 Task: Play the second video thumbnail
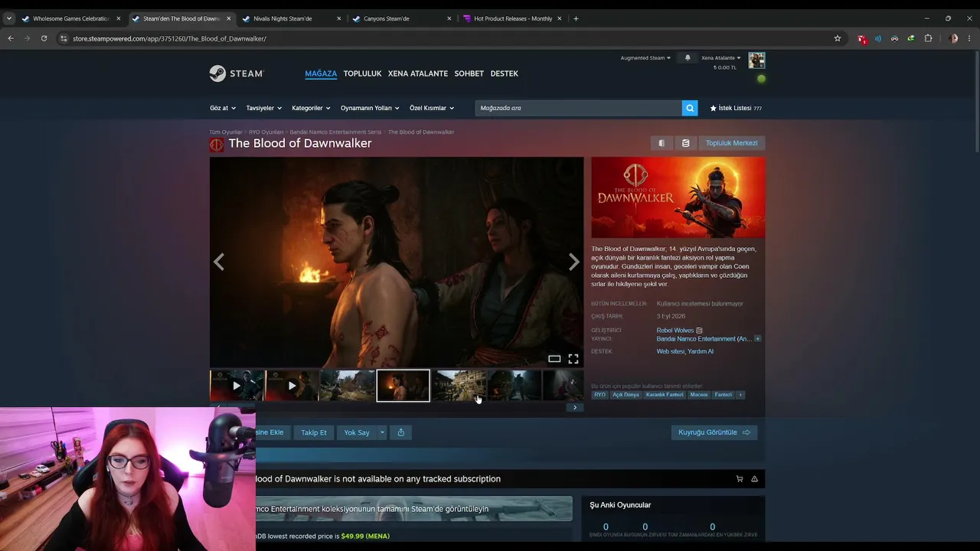(x=292, y=386)
